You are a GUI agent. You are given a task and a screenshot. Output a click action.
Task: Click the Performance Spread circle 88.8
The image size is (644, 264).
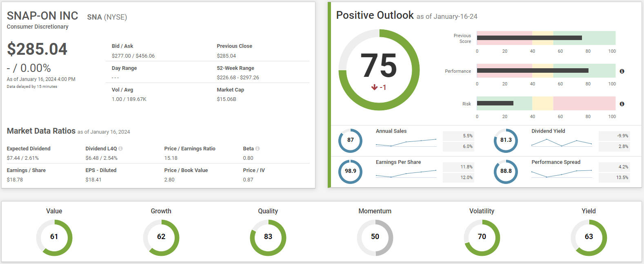click(506, 171)
